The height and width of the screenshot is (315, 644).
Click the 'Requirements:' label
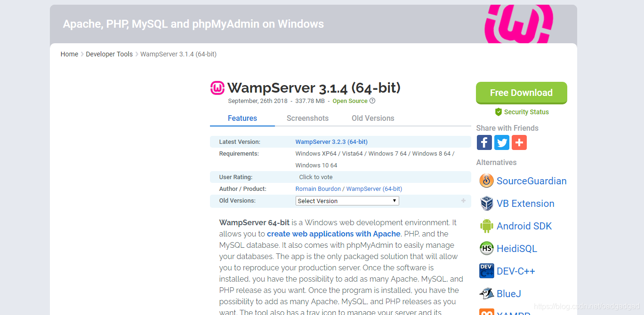point(239,153)
